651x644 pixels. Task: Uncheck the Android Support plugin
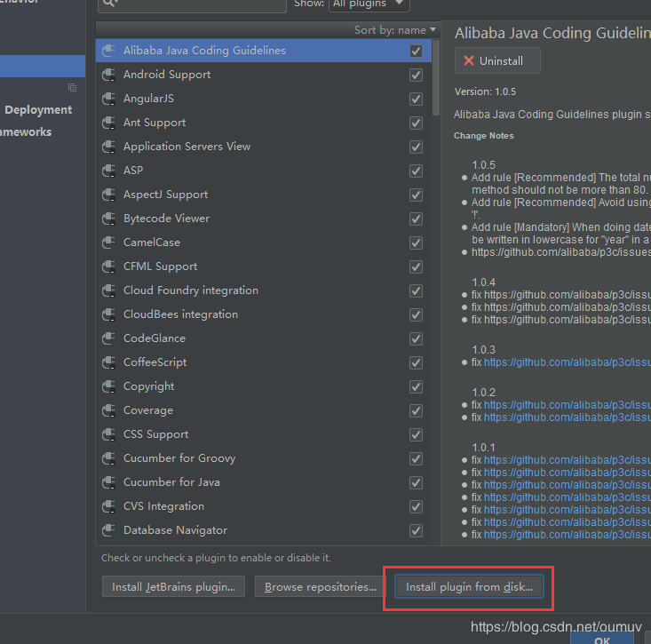[416, 76]
